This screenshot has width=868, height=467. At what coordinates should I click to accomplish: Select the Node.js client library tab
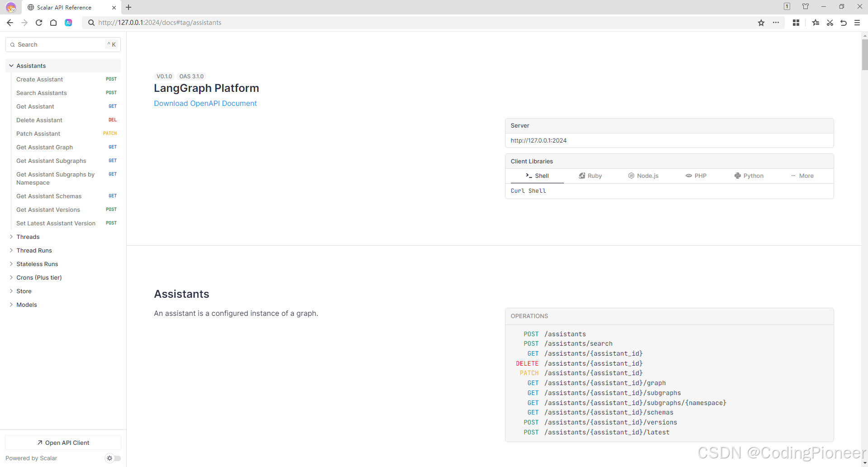[x=643, y=176]
